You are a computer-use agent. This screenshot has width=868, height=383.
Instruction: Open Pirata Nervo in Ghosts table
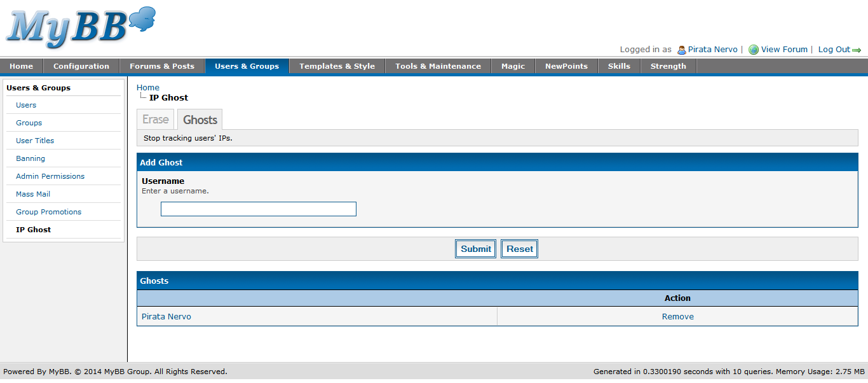point(166,317)
